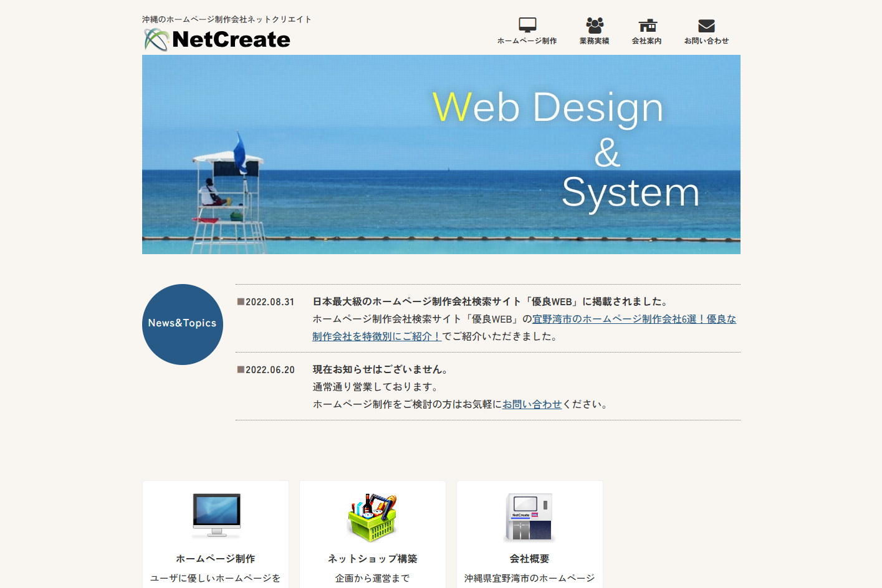Screen dimensions: 882x588
Task: Select the 業務実績 nav label
Action: (x=595, y=41)
